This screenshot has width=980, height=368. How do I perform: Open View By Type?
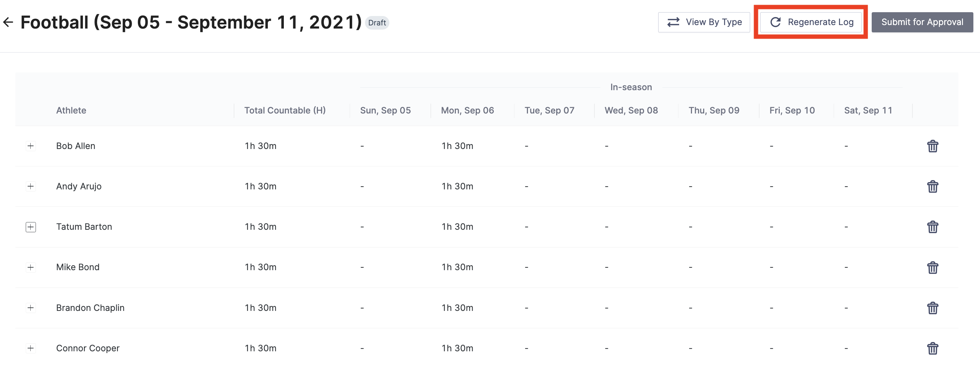704,22
